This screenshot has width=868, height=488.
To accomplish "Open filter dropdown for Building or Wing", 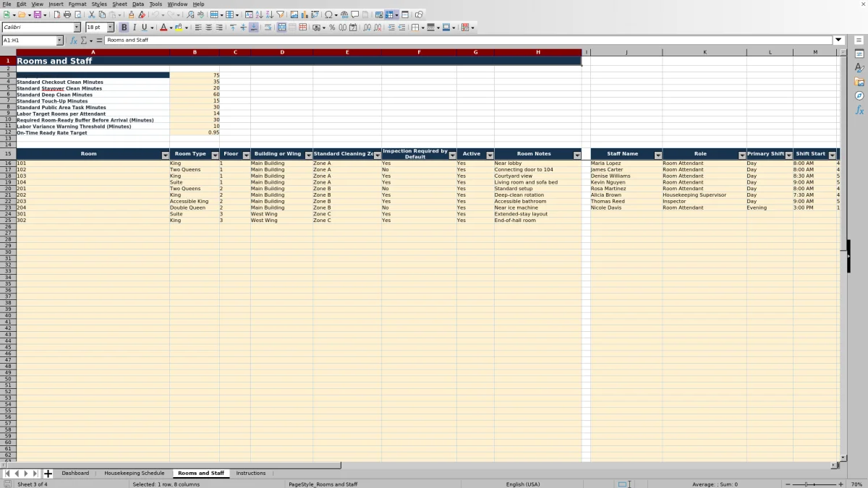I will point(309,155).
